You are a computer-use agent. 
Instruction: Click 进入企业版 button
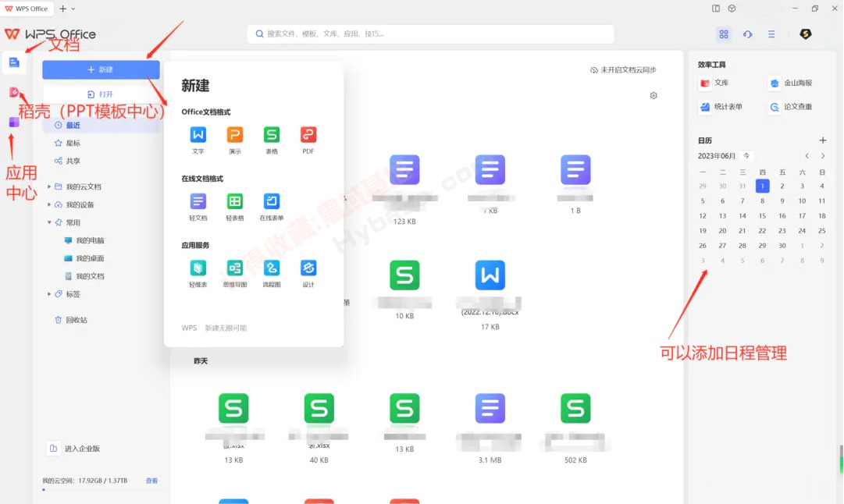[75, 449]
